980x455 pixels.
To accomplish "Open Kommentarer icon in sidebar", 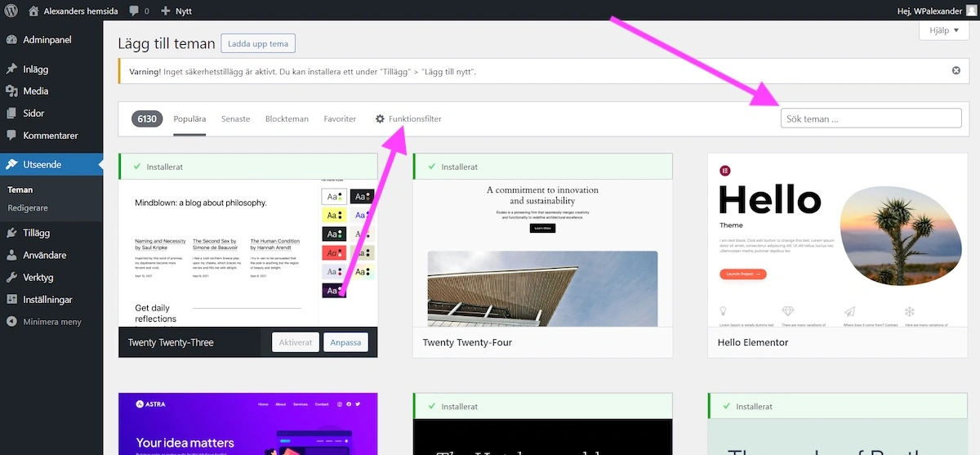I will 11,136.
